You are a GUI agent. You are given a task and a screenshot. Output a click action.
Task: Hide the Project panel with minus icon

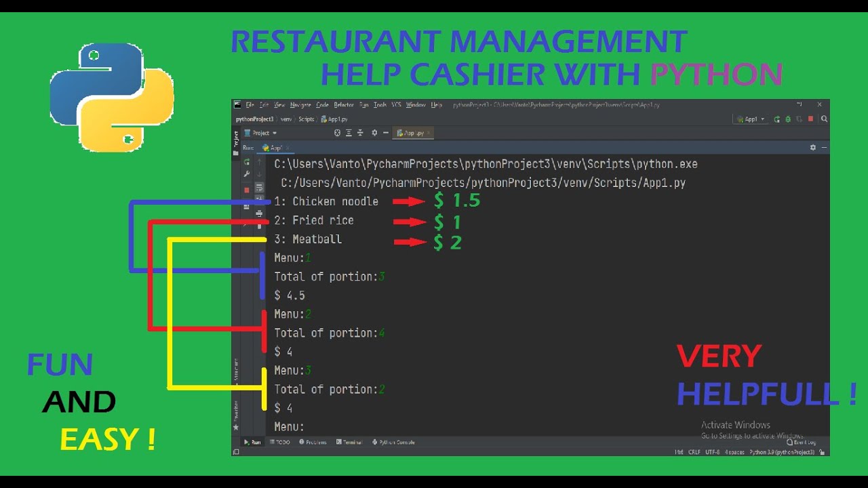pyautogui.click(x=386, y=133)
